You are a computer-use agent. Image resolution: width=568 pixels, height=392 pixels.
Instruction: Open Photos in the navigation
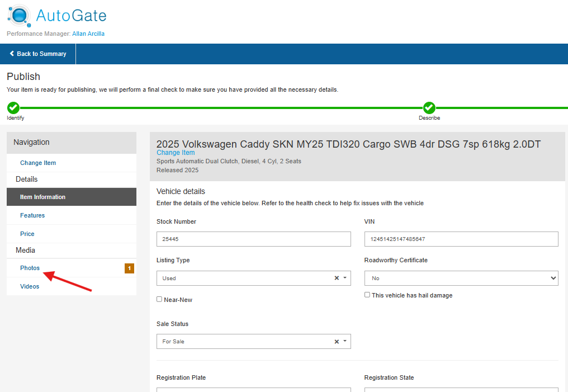[x=30, y=268]
